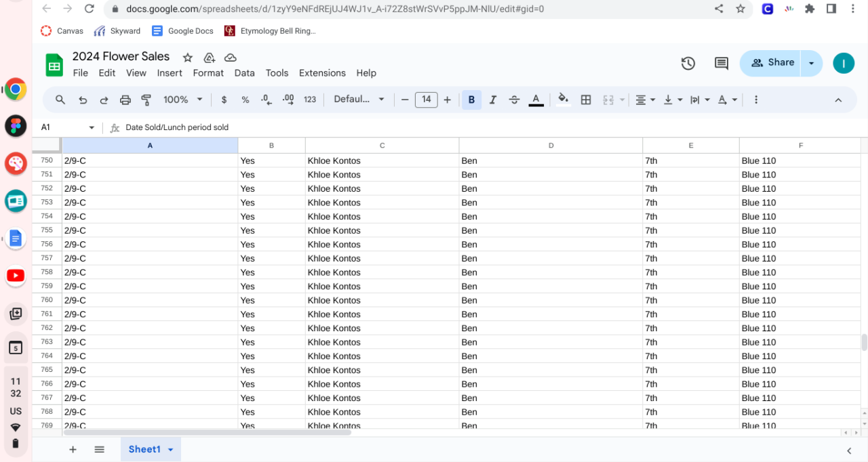The image size is (868, 462).
Task: Add a new sheet with plus button
Action: tap(73, 449)
